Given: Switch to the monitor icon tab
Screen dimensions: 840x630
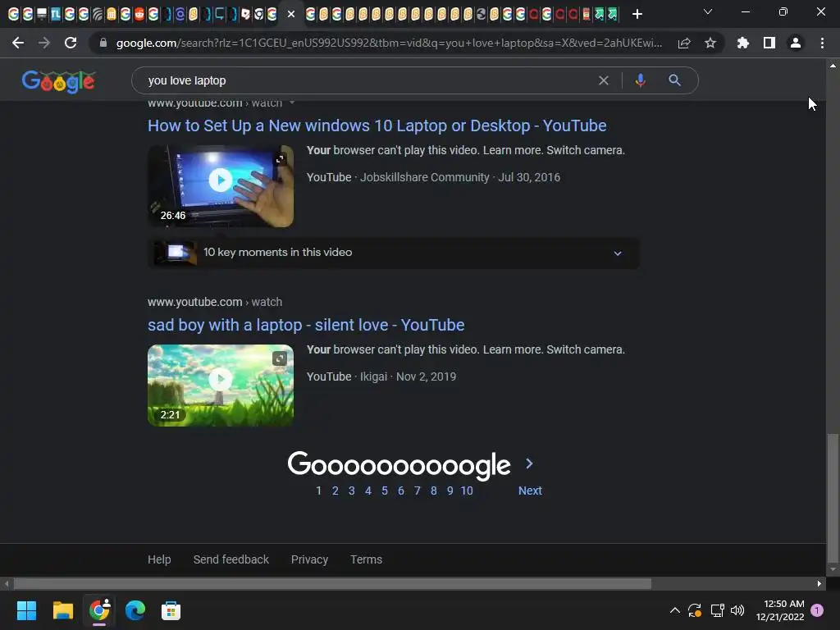Looking at the screenshot, I should click(x=42, y=14).
